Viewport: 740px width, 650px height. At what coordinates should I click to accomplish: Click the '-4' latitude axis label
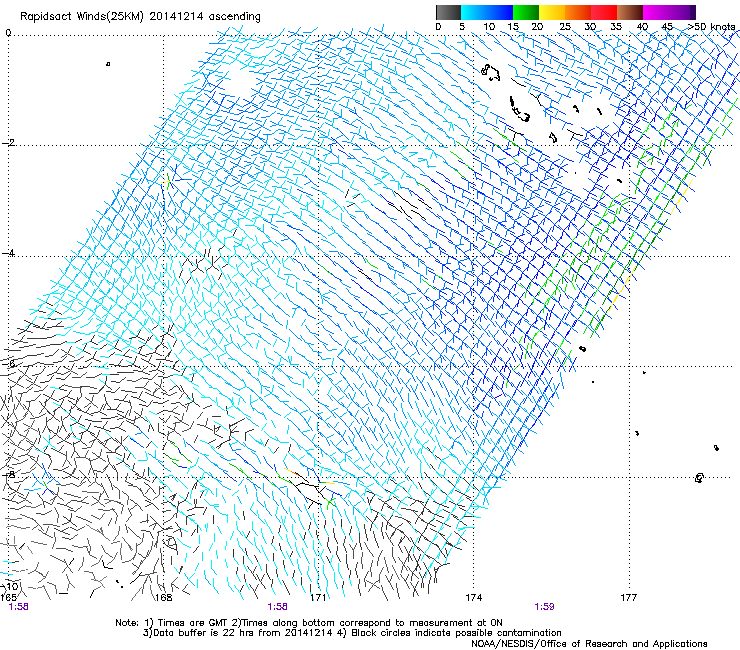9,253
